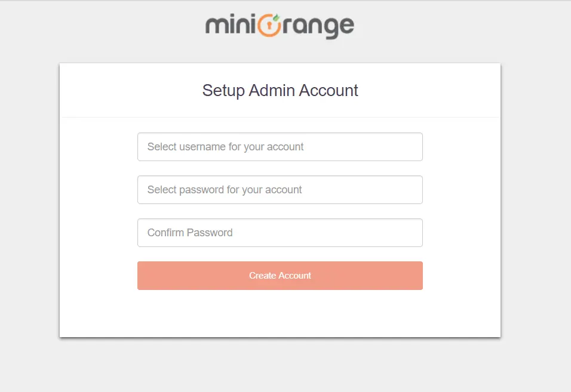Viewport: 571px width, 392px height.
Task: Click the "Setup Admin Account" heading
Action: tap(280, 91)
